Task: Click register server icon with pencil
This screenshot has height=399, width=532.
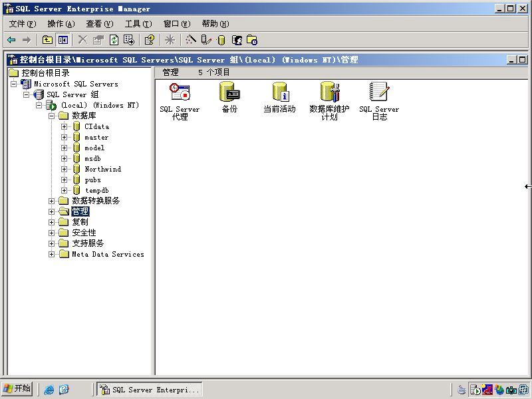Action: (206, 40)
